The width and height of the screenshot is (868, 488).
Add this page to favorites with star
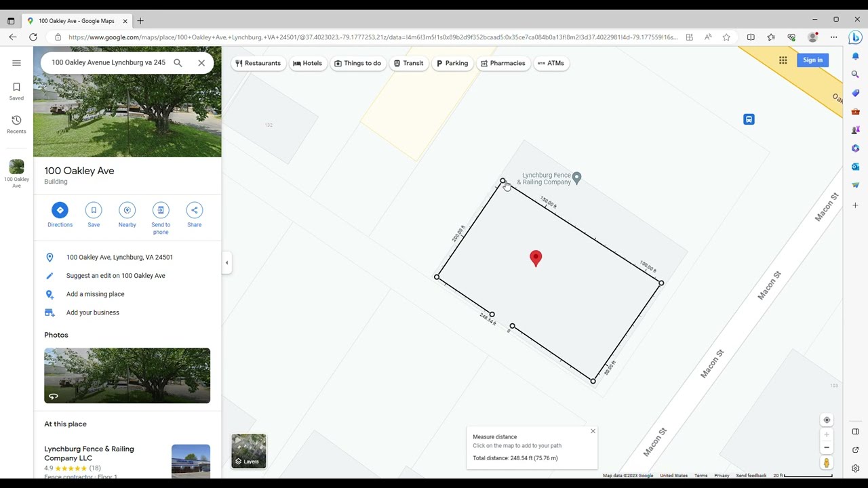pyautogui.click(x=726, y=37)
